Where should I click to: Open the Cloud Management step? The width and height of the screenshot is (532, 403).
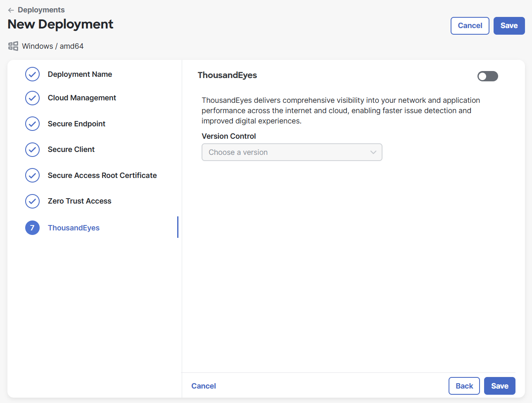(x=82, y=98)
